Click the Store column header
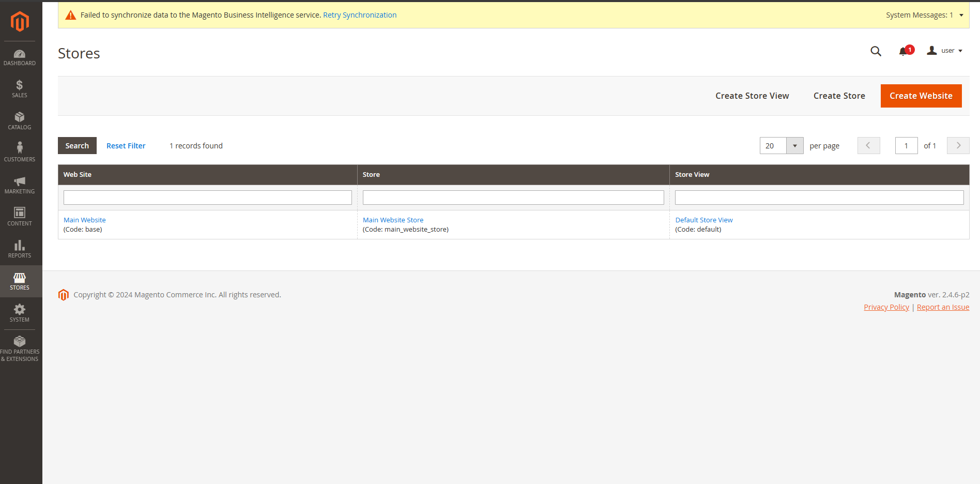This screenshot has height=484, width=980. [x=513, y=175]
